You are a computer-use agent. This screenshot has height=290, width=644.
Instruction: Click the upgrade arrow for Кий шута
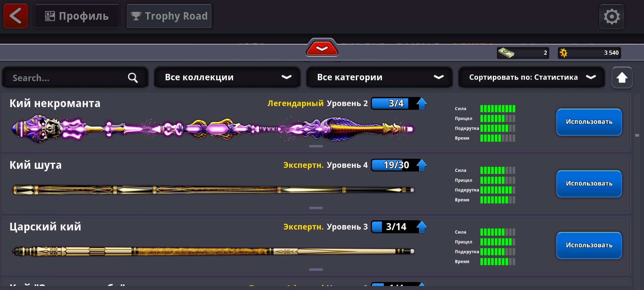pos(422,165)
